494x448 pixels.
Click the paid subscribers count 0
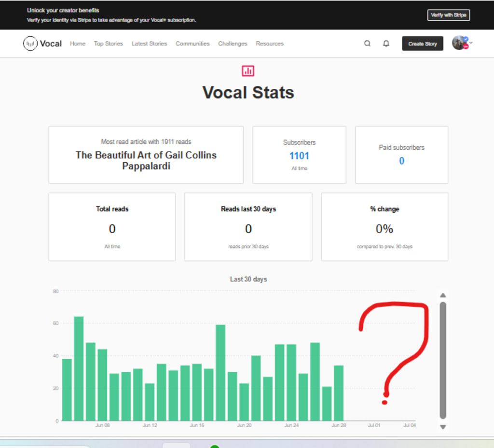tap(402, 161)
